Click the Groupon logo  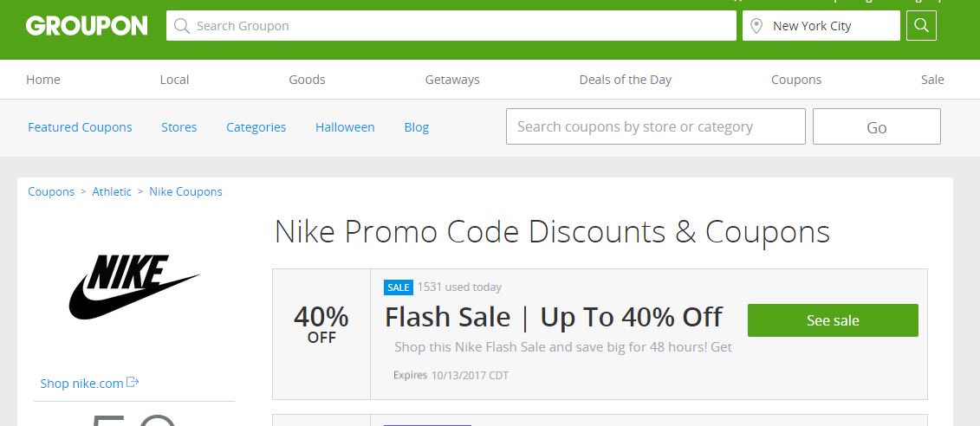click(87, 26)
